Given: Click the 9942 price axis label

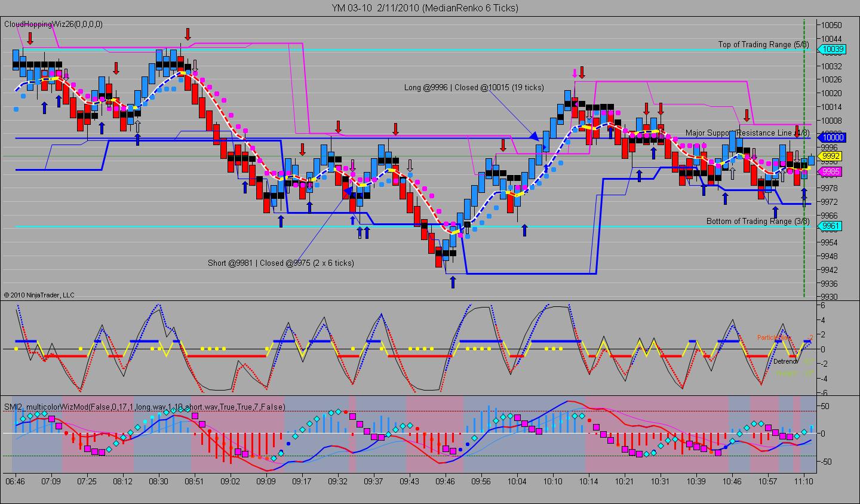Looking at the screenshot, I should click(830, 270).
